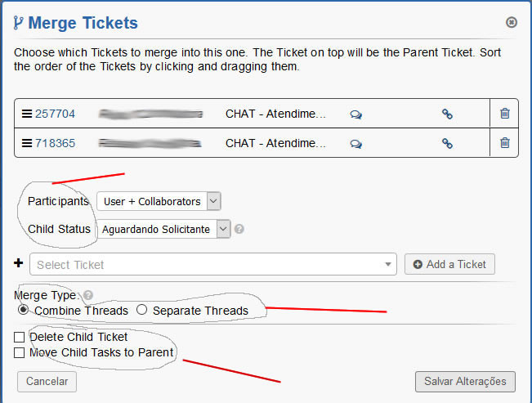Open Child Status dropdown
The width and height of the screenshot is (532, 403).
pos(165,230)
